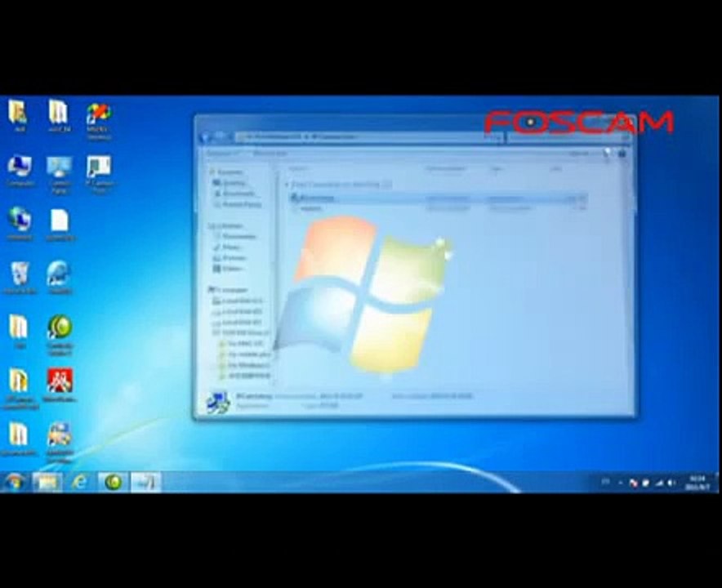
Task: Click the network signal icon in the system tray
Action: coord(658,483)
